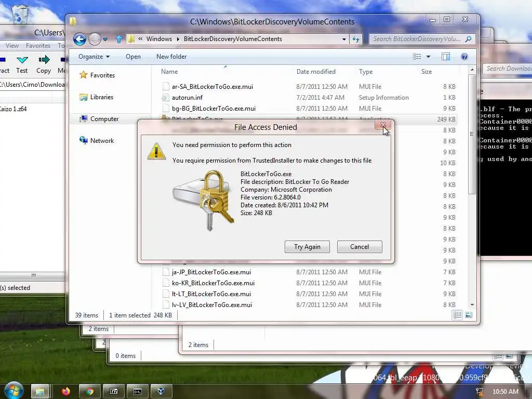532x399 pixels.
Task: Click the BitLockerDiscoveryVolumeContents breadcrumb
Action: click(x=233, y=38)
